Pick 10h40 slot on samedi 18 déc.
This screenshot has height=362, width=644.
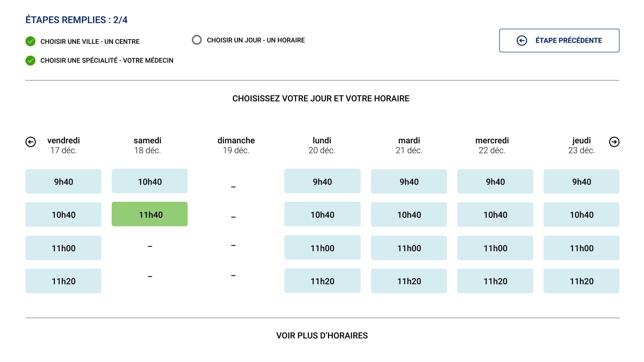click(150, 181)
